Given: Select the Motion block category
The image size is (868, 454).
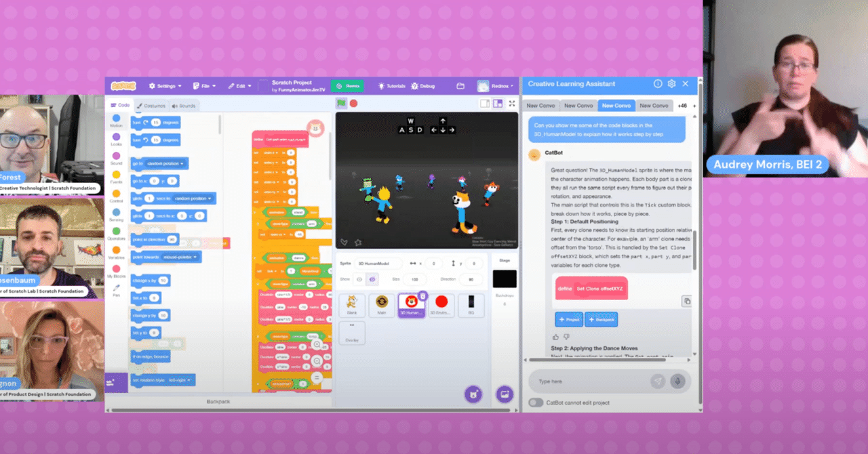Looking at the screenshot, I should pyautogui.click(x=117, y=120).
